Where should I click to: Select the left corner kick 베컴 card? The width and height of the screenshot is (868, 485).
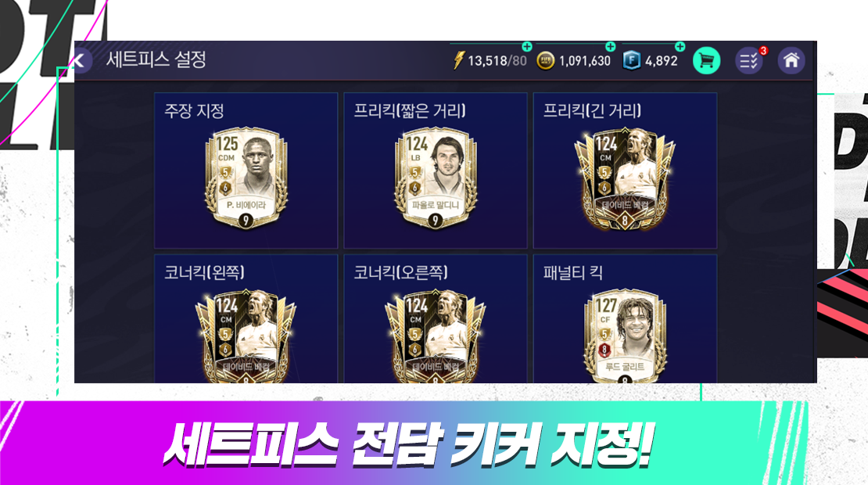tap(246, 336)
